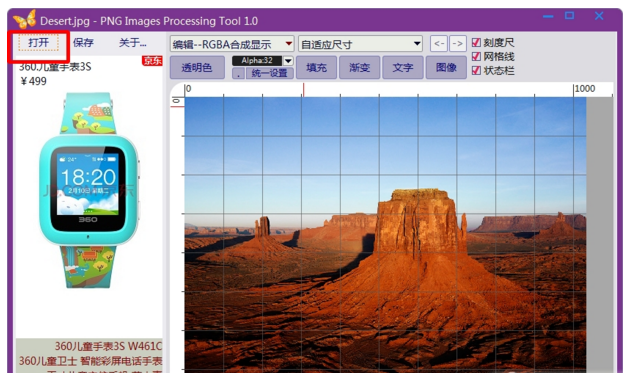Screen dimensions: 627x373
Task: Click the butterfly application icon in title bar
Action: 24,19
